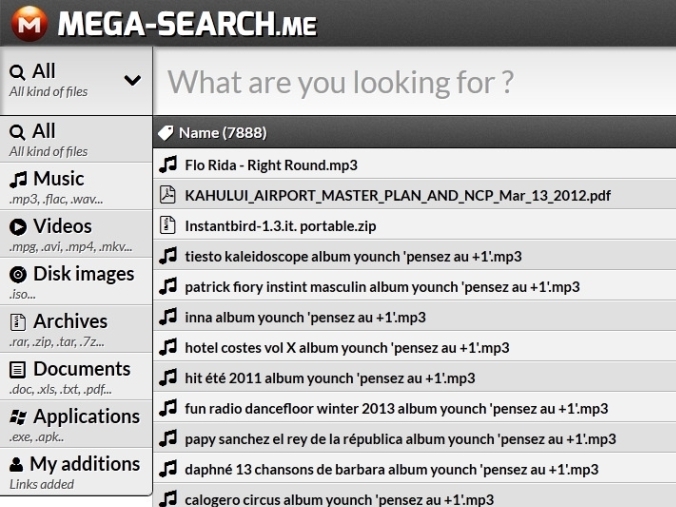Click the red Mega M logo
The width and height of the screenshot is (676, 507).
[29, 23]
